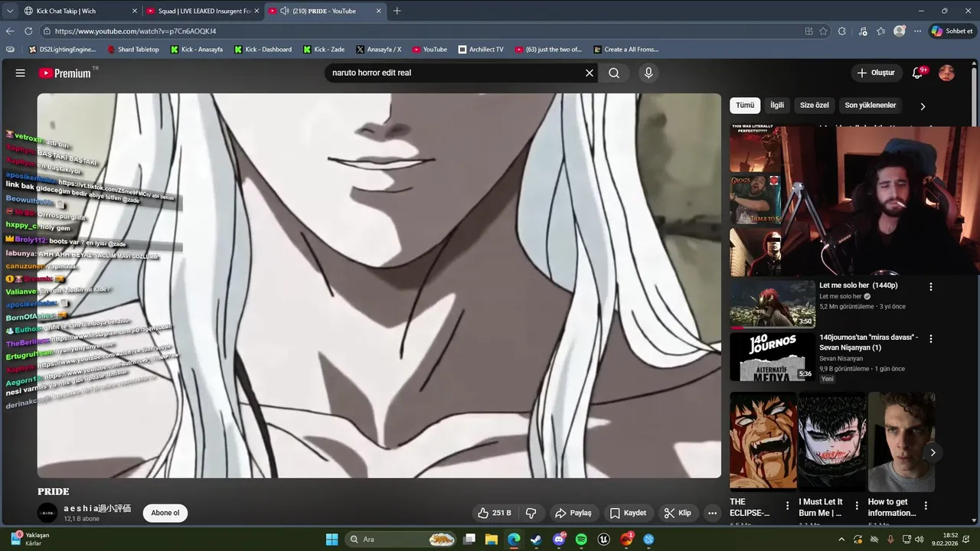Subscribe with the Abone ol button
Viewport: 980px width, 551px height.
click(165, 513)
